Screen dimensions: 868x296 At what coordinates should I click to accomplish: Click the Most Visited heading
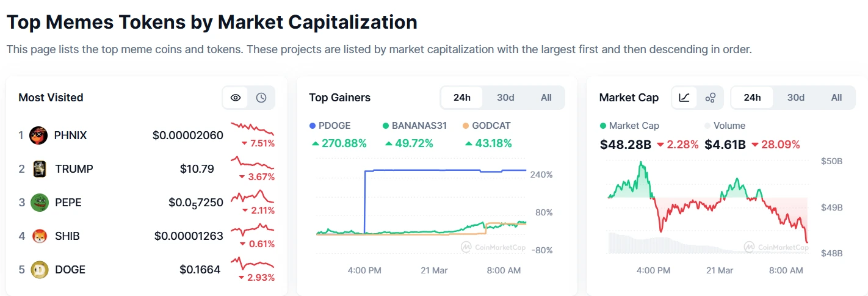pos(51,98)
